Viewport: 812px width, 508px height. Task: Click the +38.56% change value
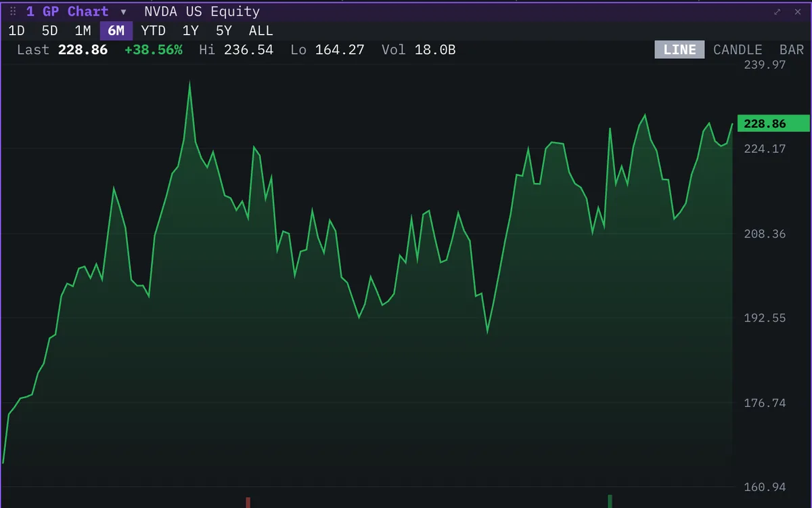(154, 49)
